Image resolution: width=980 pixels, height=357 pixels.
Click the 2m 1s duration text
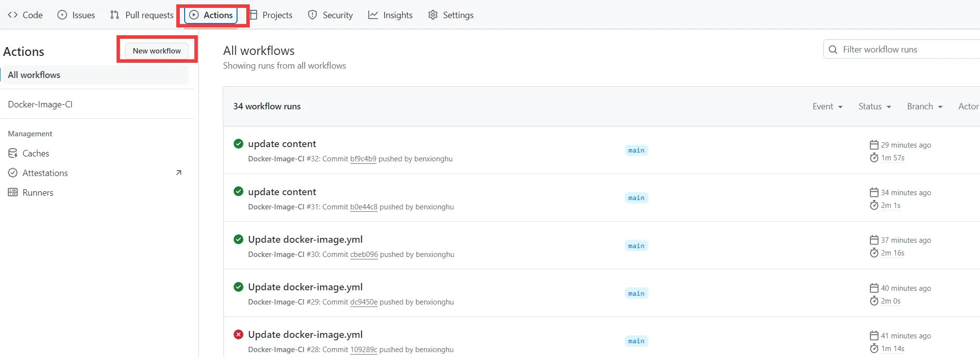[891, 205]
